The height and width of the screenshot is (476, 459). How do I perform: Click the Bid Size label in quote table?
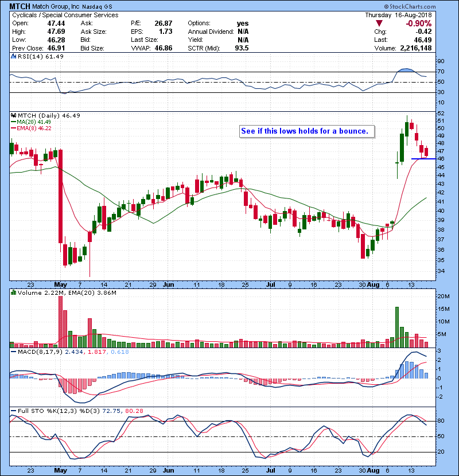[92, 48]
